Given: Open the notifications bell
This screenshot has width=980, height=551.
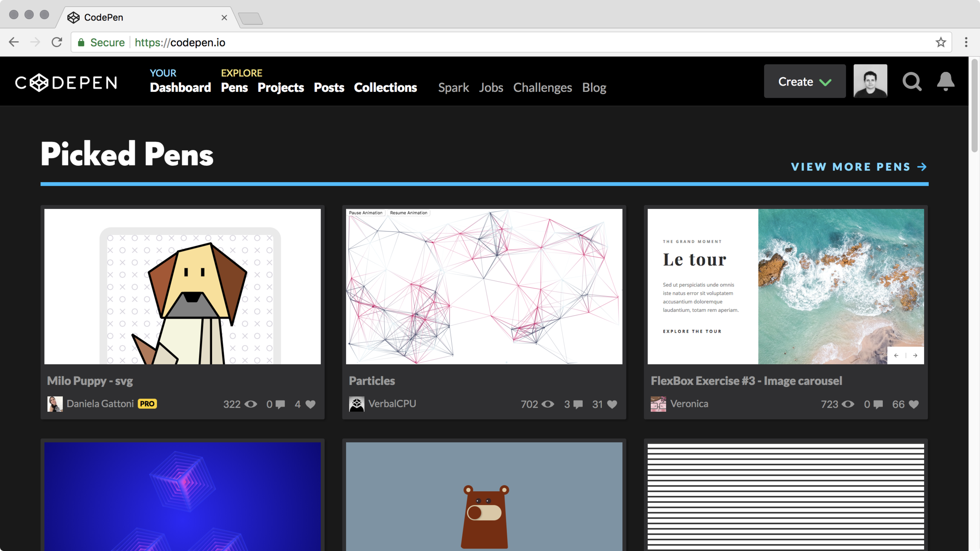Looking at the screenshot, I should point(945,81).
